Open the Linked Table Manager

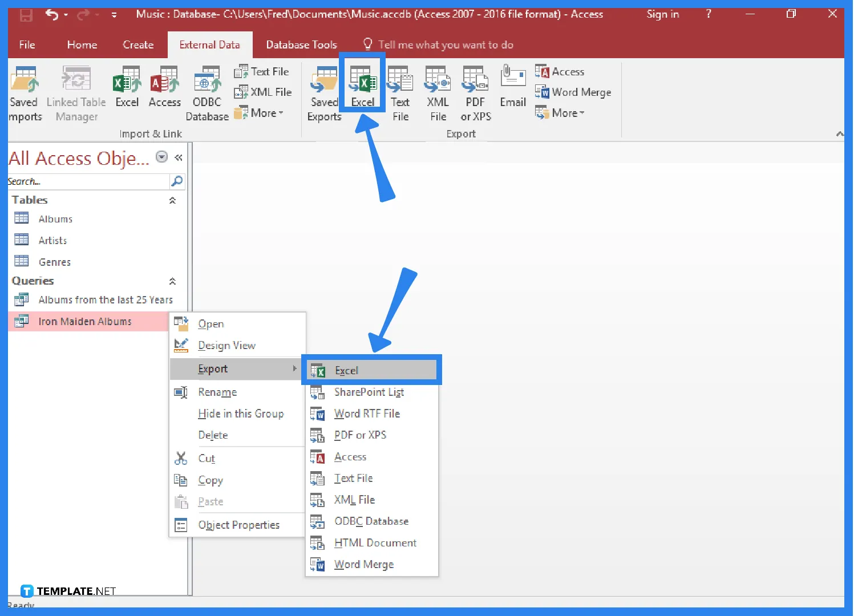[x=76, y=91]
